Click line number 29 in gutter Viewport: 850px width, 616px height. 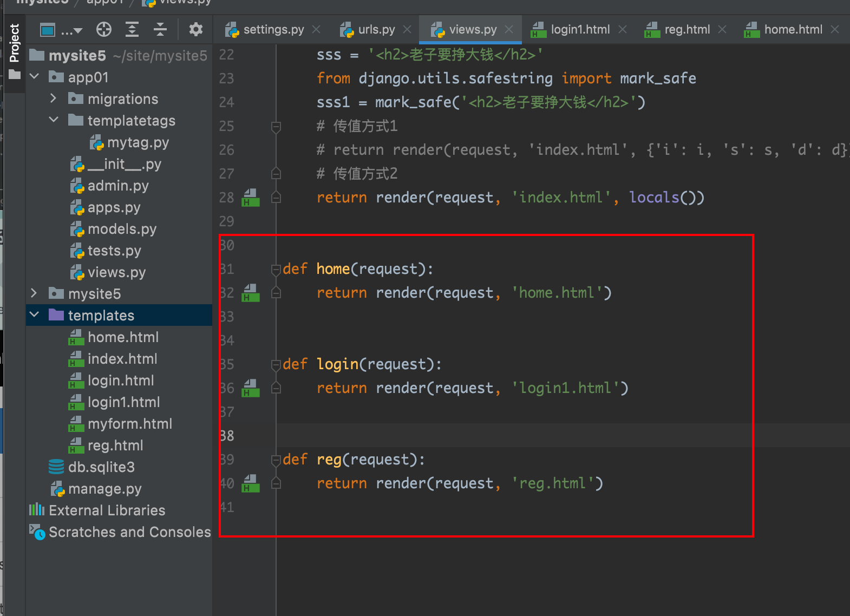(226, 221)
